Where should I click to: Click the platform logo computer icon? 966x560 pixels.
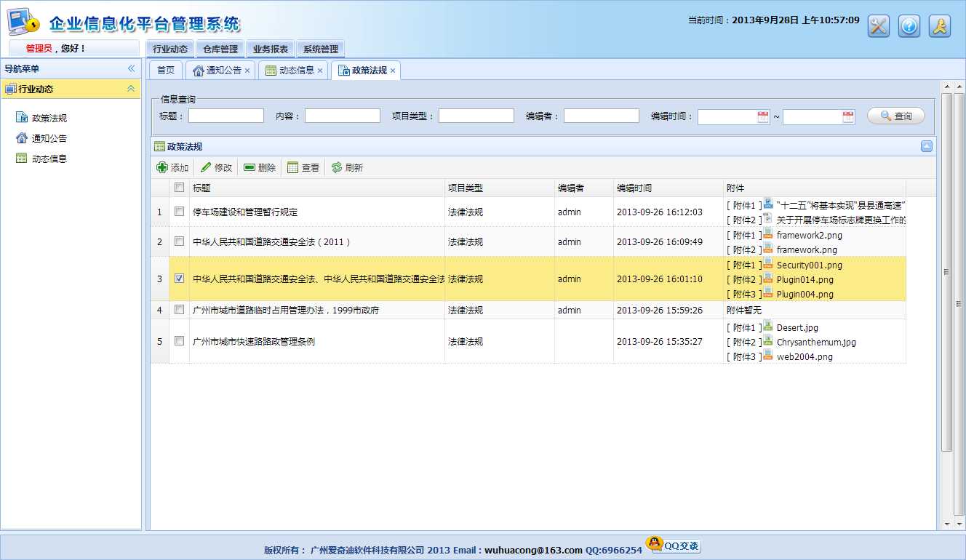click(23, 23)
